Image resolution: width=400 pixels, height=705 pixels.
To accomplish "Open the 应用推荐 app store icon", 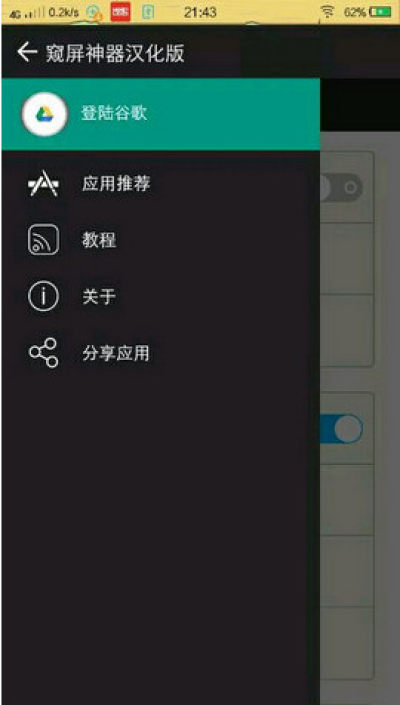I will coord(43,184).
